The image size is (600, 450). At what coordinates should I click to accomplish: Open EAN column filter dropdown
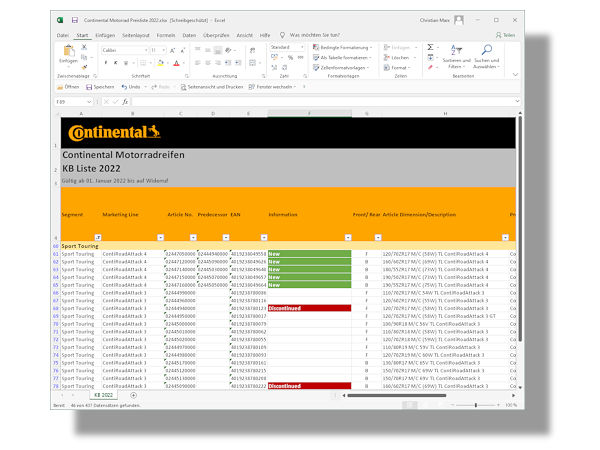264,237
